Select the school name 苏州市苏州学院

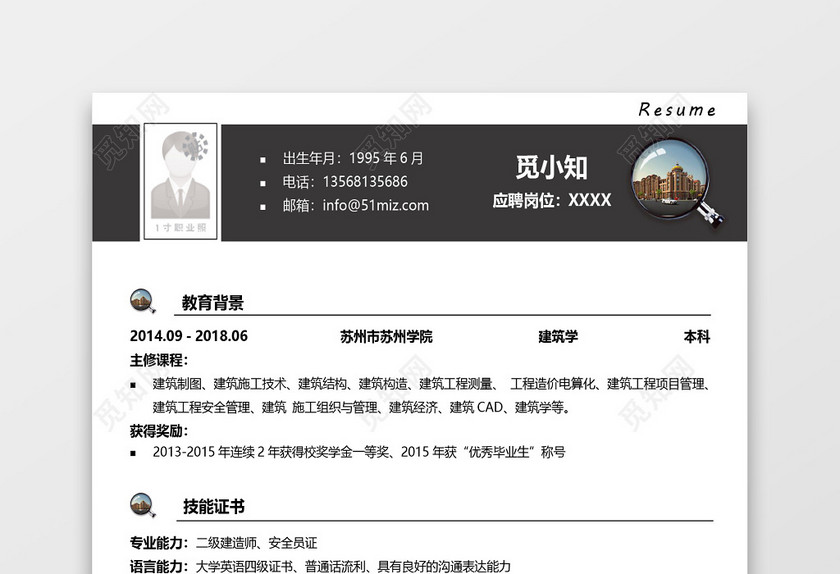click(386, 337)
